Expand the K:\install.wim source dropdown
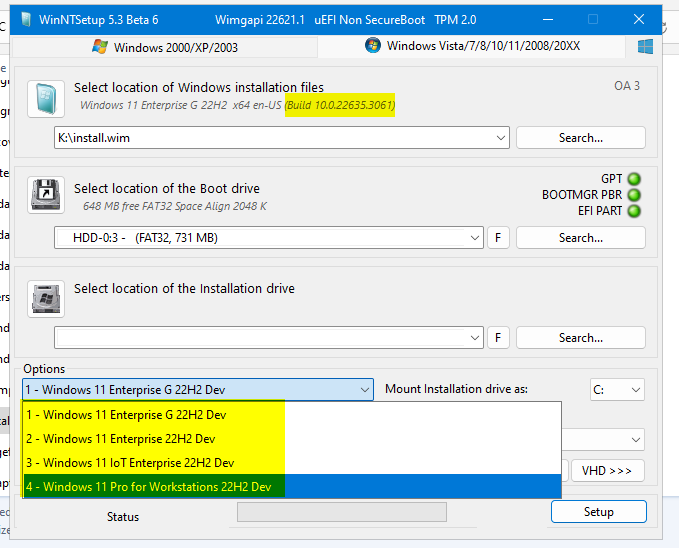679x548 pixels. (501, 138)
